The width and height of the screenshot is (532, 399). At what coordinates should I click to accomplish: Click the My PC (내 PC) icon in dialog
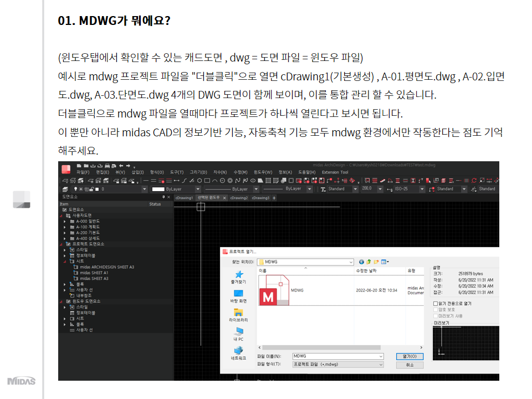click(x=238, y=331)
